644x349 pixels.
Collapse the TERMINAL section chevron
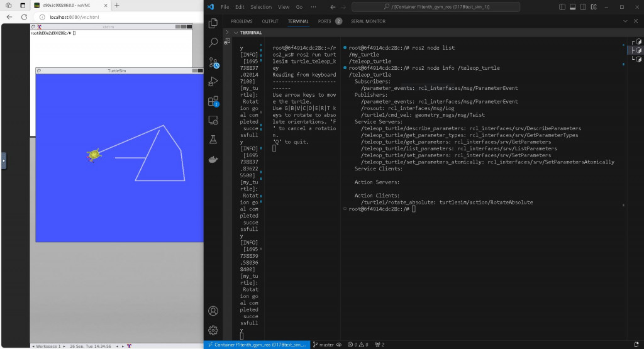pyautogui.click(x=236, y=33)
